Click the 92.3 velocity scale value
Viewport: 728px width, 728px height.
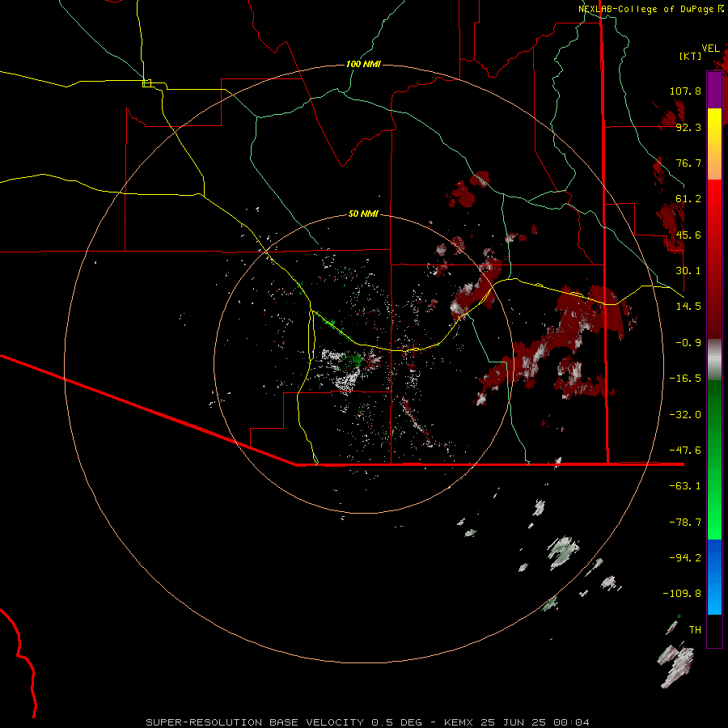click(688, 127)
